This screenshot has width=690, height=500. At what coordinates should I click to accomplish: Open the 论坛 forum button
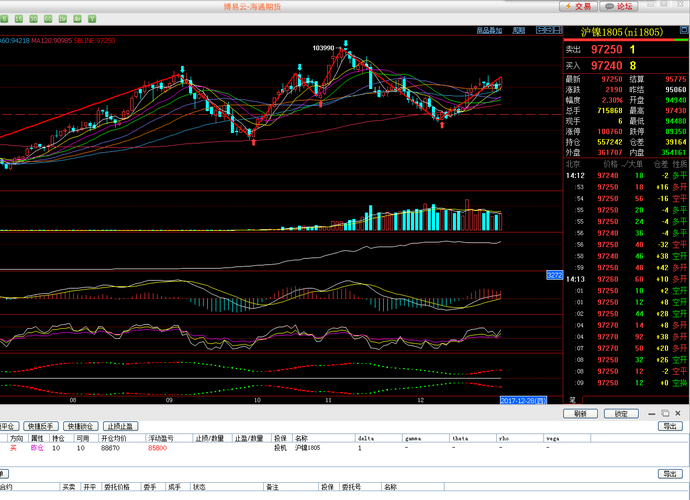[619, 6]
